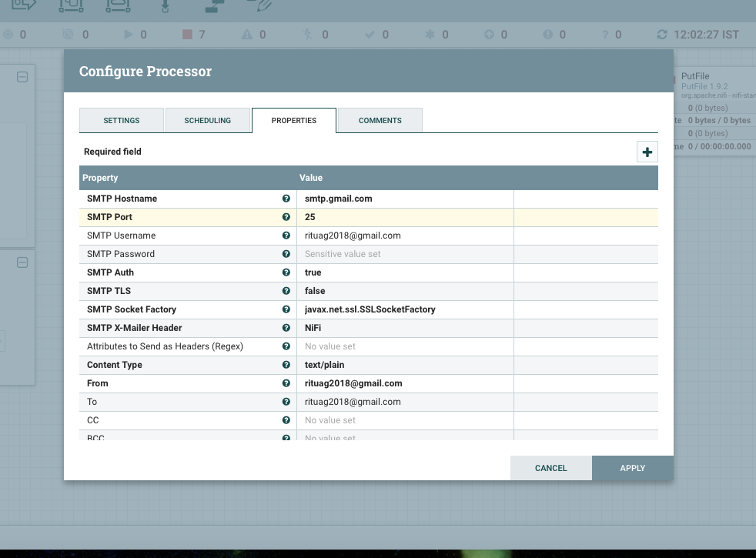Edit the NiFi X-Mailer header value
Image resolution: width=756 pixels, height=558 pixels.
coord(405,328)
